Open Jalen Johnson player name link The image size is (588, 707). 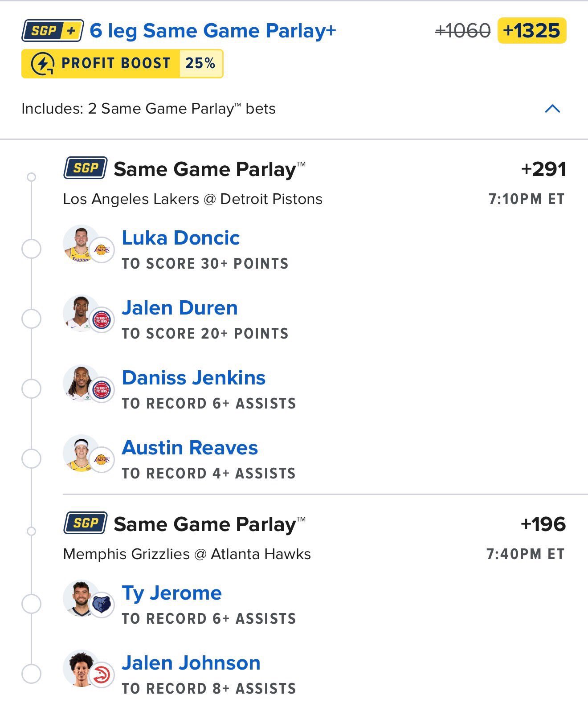[x=191, y=663]
